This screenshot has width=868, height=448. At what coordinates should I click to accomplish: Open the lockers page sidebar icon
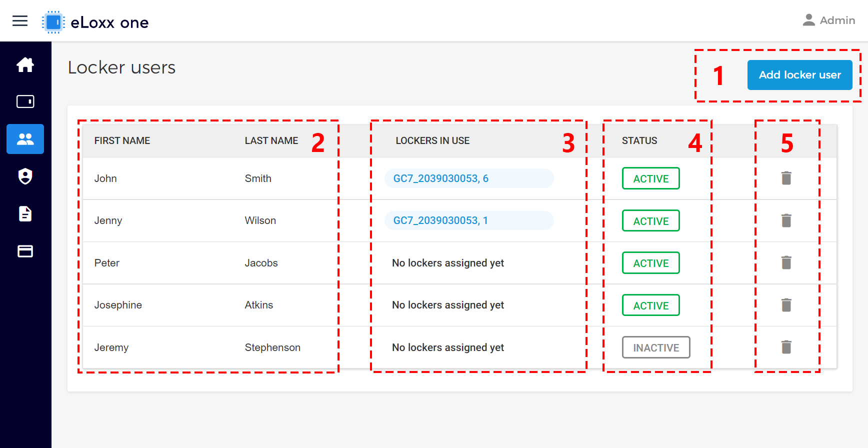point(25,101)
